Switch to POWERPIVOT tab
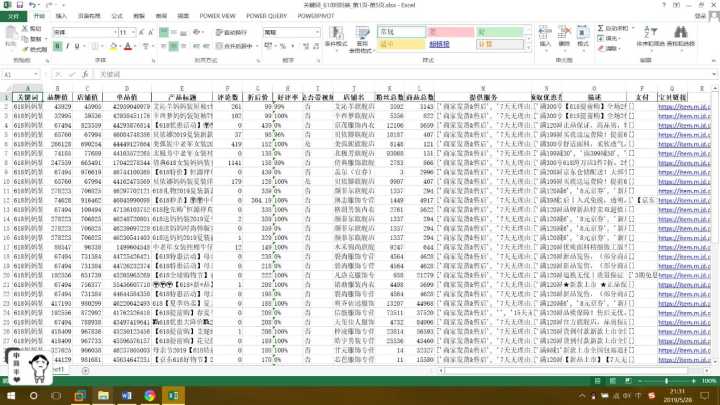 pos(316,16)
